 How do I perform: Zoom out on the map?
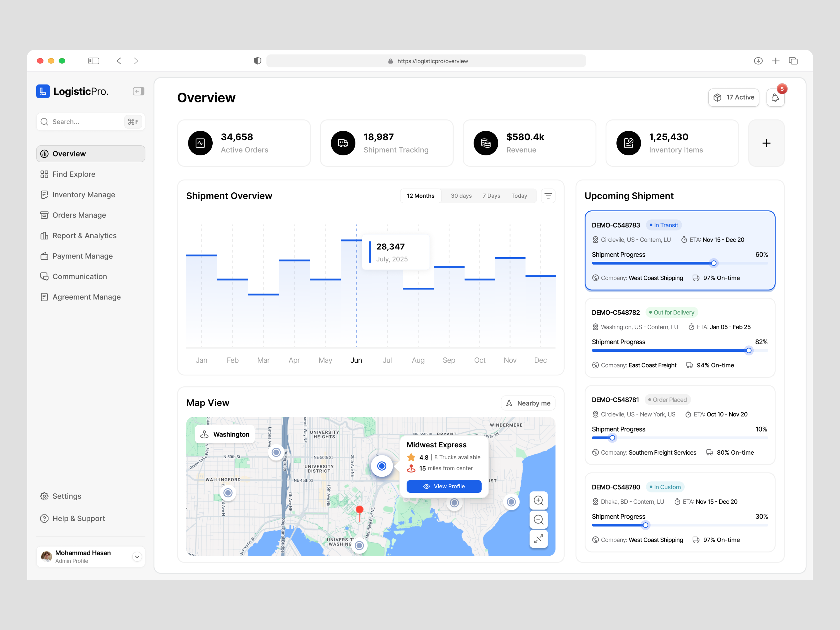(538, 519)
